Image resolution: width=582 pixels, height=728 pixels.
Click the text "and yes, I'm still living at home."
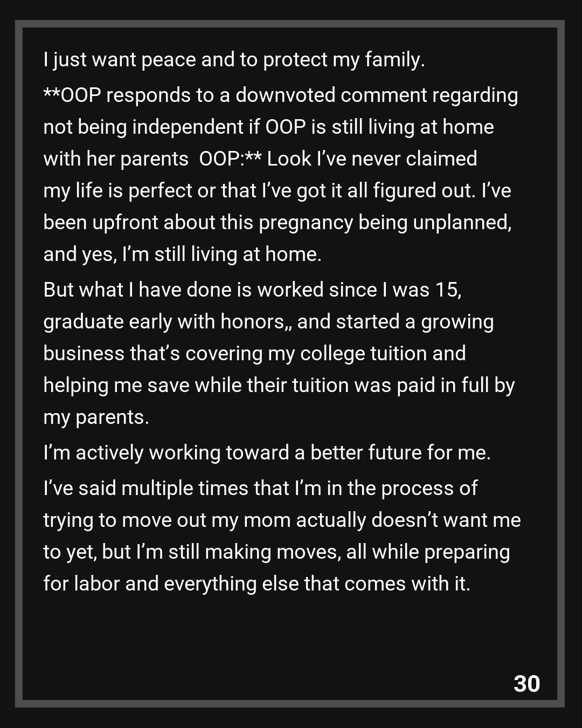[x=182, y=254]
